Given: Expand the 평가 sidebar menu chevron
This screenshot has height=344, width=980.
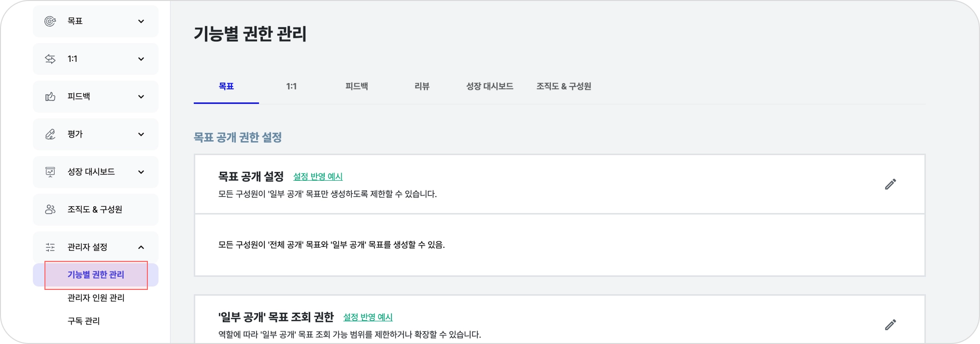Looking at the screenshot, I should tap(141, 134).
